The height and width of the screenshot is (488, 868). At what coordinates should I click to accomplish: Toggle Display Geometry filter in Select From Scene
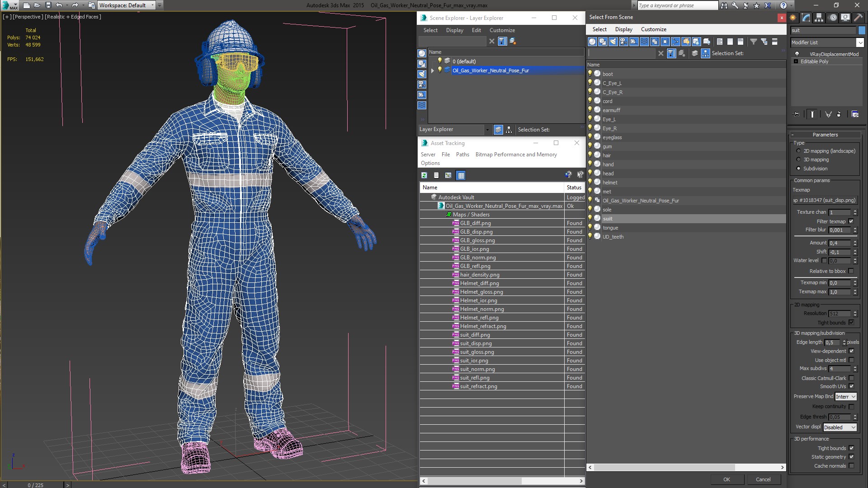[x=592, y=42]
